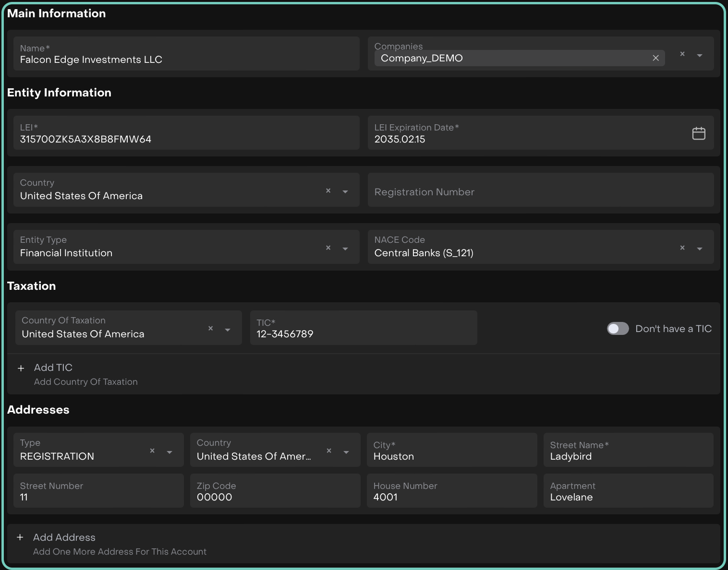Clear all selections in Companies field

pyautogui.click(x=682, y=54)
